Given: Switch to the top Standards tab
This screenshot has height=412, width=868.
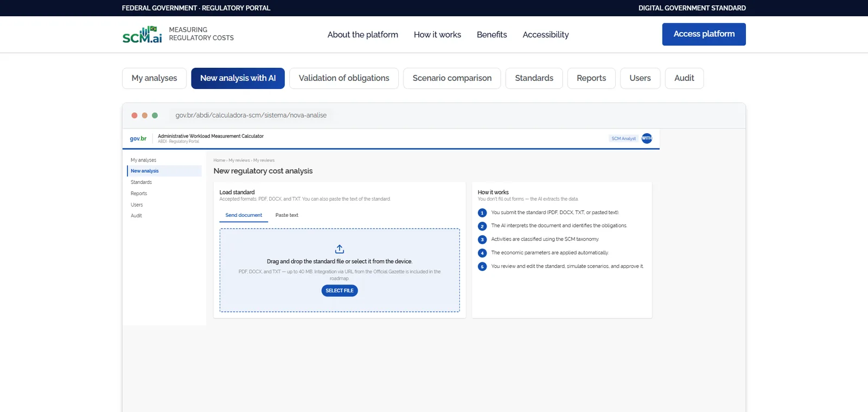Looking at the screenshot, I should [534, 78].
